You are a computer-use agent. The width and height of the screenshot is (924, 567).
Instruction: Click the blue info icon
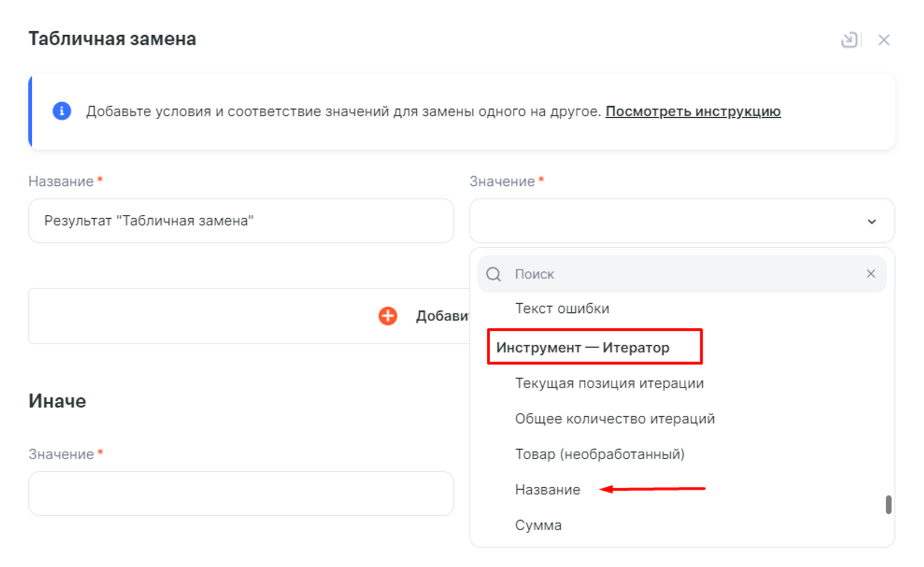(62, 111)
